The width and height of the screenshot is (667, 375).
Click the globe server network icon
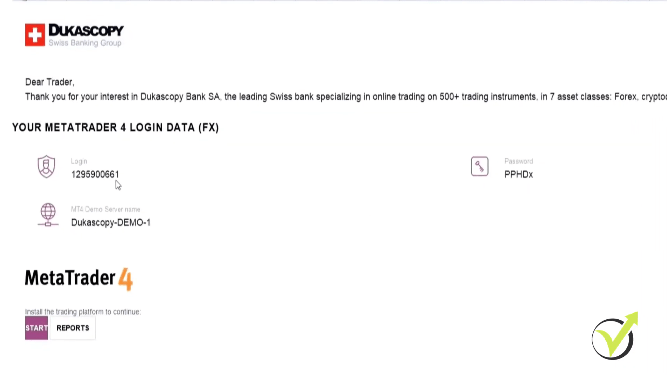48,215
